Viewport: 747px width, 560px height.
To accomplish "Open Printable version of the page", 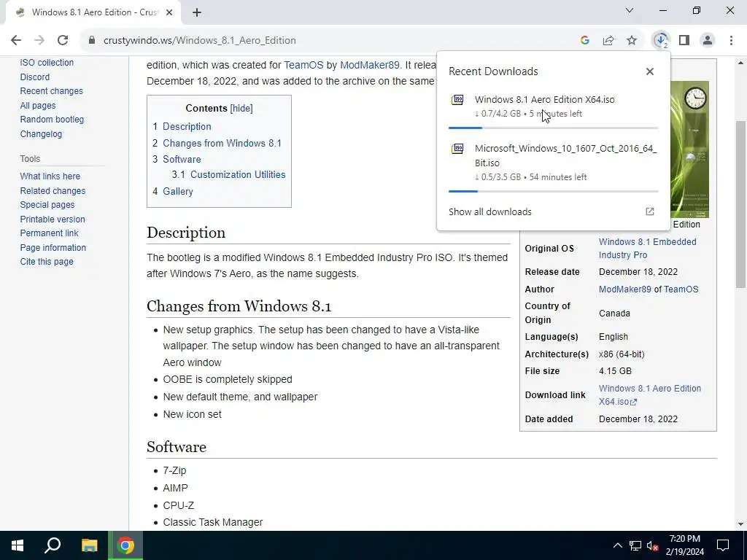I will [53, 219].
